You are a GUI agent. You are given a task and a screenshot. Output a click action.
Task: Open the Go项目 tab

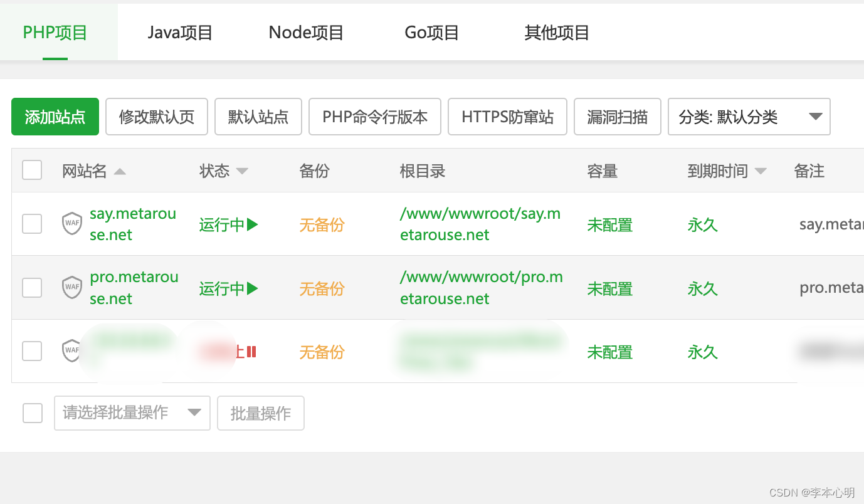point(432,33)
